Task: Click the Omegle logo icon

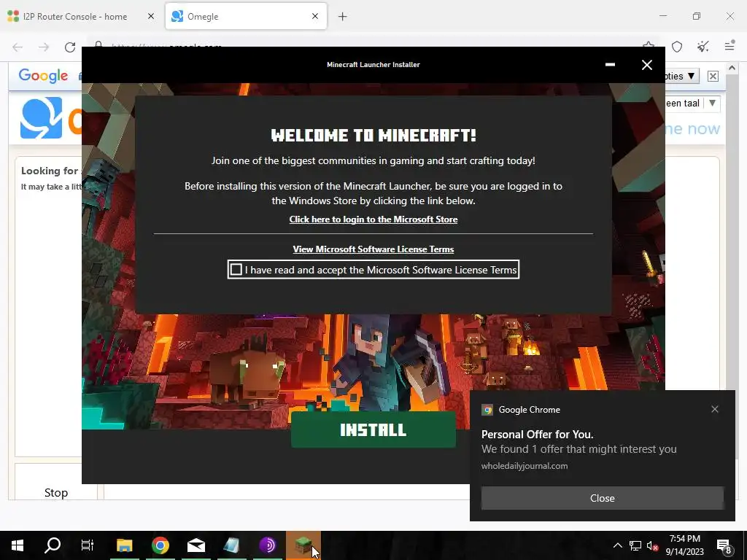Action: pos(41,117)
